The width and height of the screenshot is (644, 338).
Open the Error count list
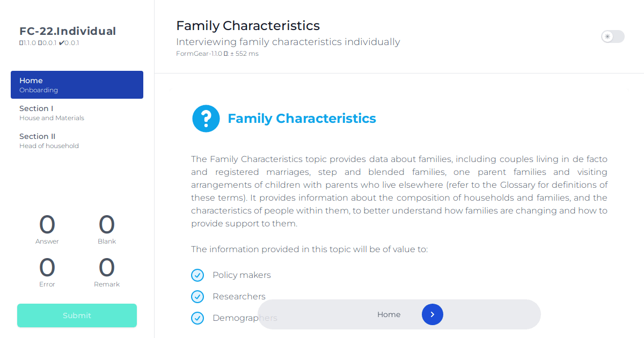(x=47, y=272)
